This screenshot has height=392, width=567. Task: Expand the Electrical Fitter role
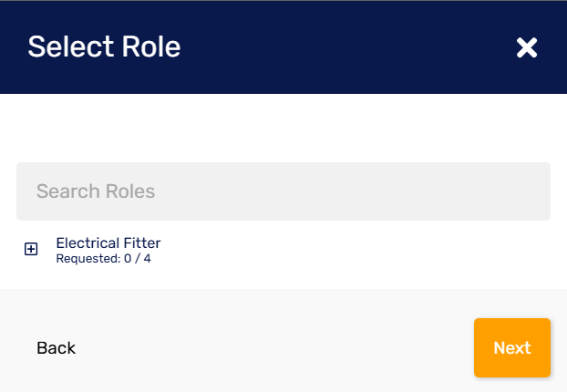[x=31, y=249]
